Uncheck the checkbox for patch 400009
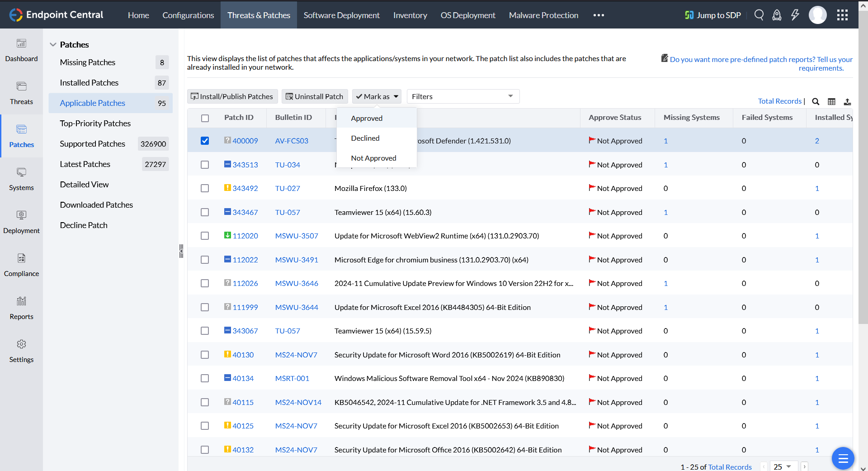The image size is (868, 471). click(x=205, y=141)
